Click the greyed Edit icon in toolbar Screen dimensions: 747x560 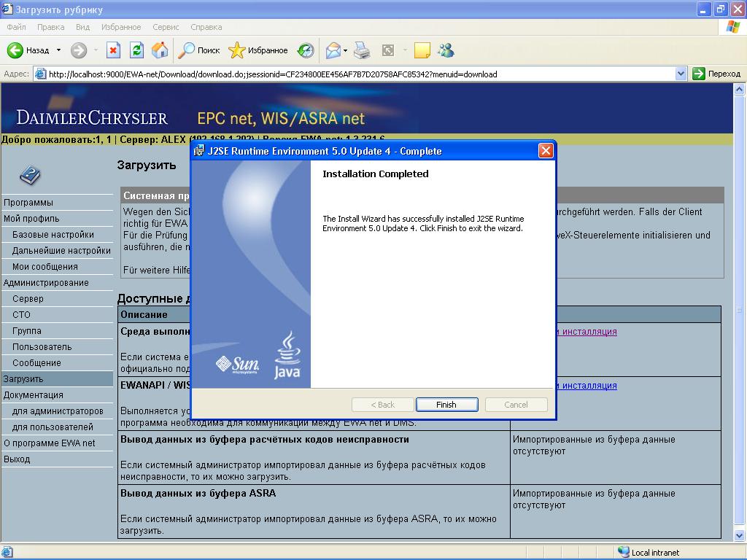388,50
